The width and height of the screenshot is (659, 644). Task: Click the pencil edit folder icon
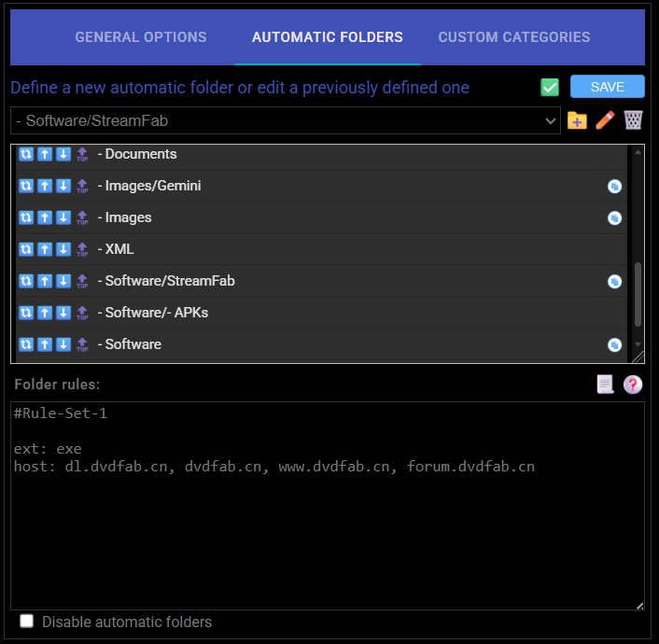coord(605,120)
